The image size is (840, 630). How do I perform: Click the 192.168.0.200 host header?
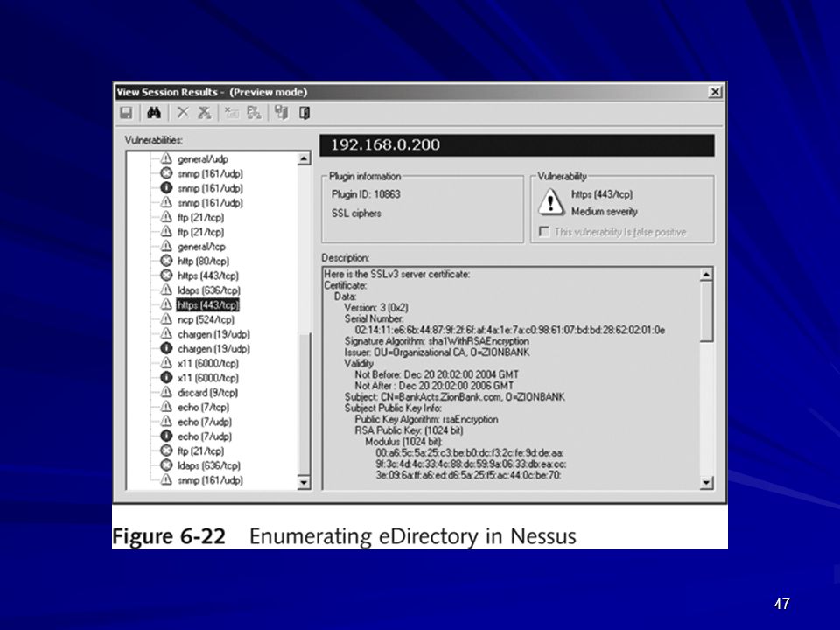tap(517, 145)
